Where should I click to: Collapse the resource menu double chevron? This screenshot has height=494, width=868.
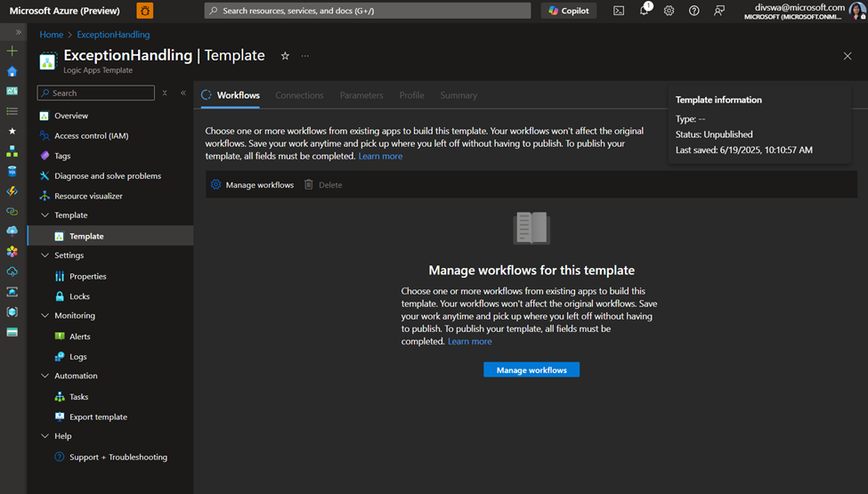183,93
